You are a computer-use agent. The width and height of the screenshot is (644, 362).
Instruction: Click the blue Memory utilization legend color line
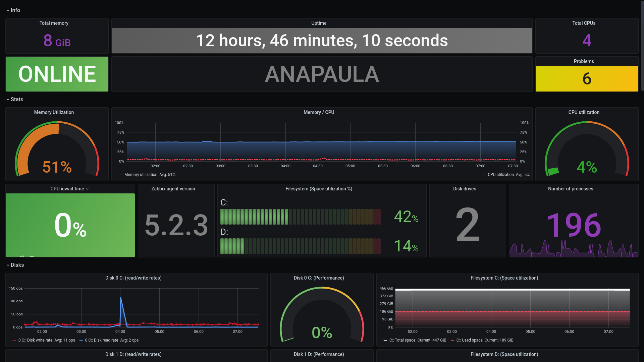coord(120,175)
